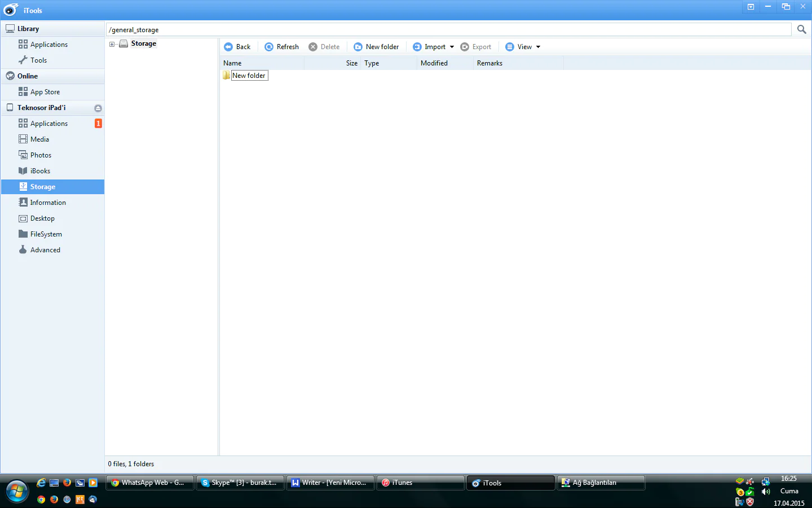Click the search magnifier icon

pyautogui.click(x=801, y=29)
